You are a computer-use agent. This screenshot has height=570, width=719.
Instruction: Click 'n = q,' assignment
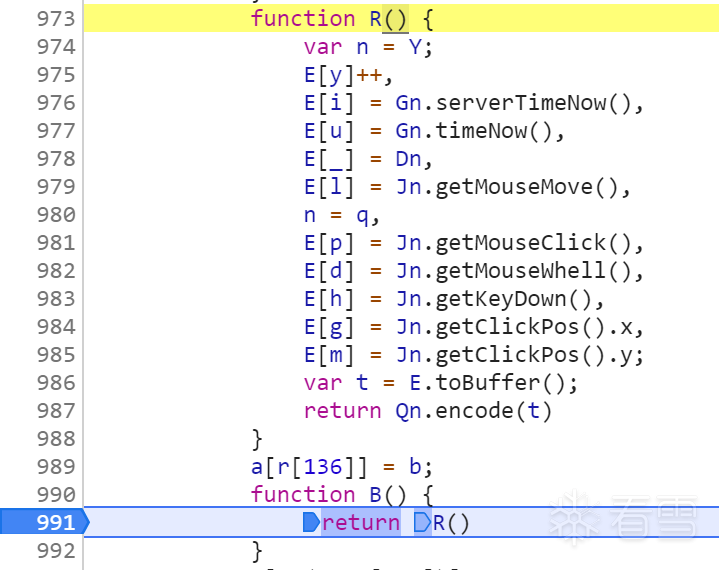342,215
